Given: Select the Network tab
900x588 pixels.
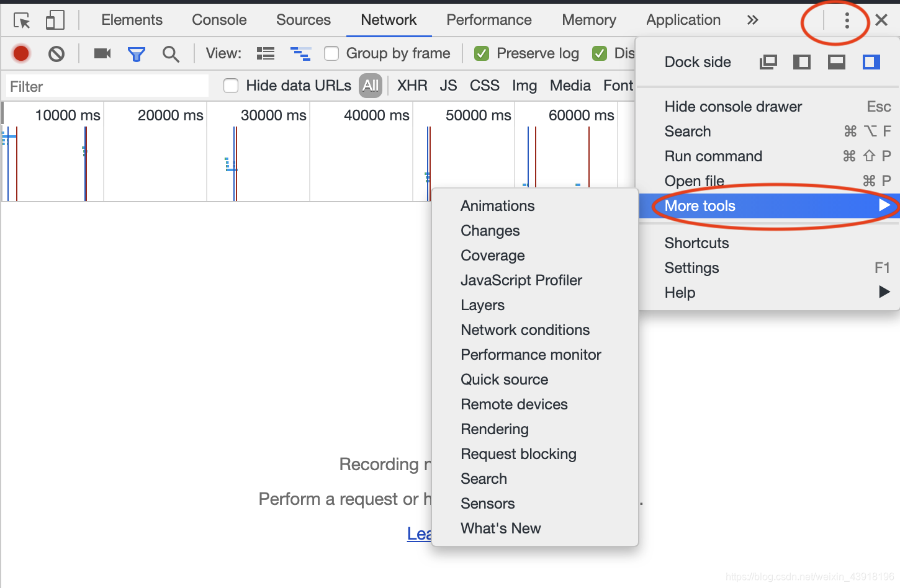Looking at the screenshot, I should pos(389,20).
